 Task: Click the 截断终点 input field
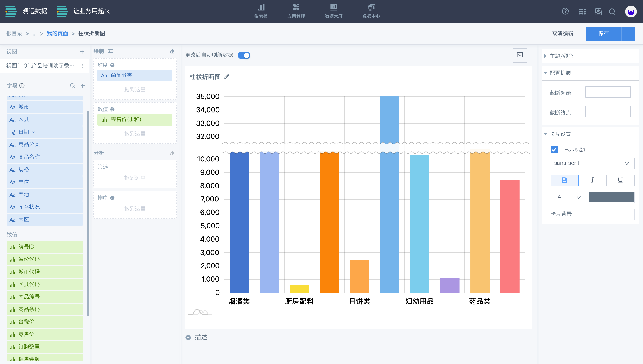(608, 111)
